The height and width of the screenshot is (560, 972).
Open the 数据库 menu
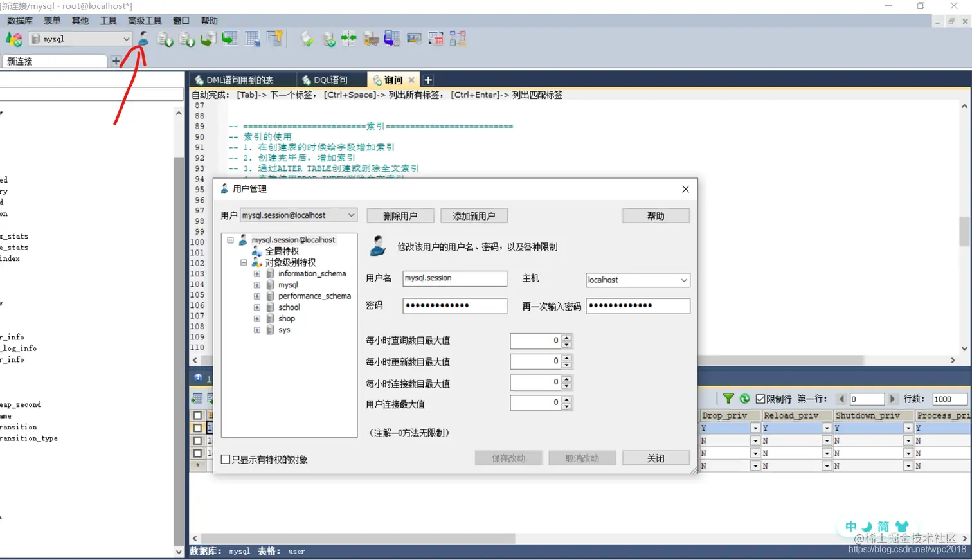pyautogui.click(x=20, y=21)
